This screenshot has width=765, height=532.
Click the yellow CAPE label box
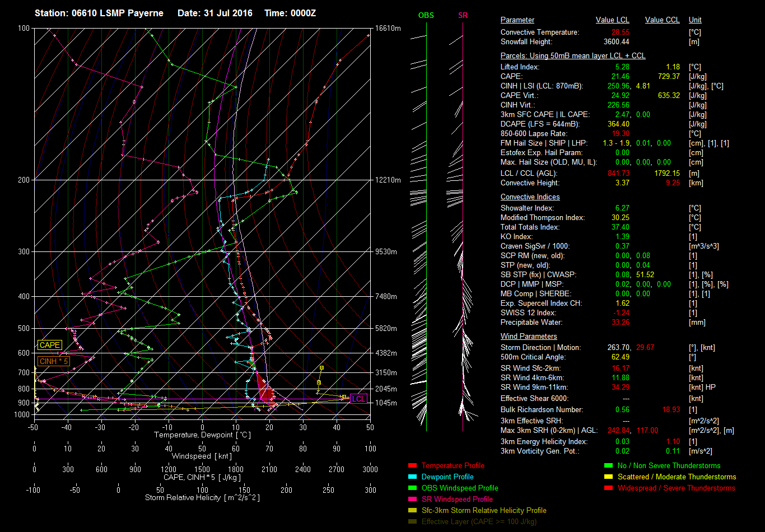[49, 346]
